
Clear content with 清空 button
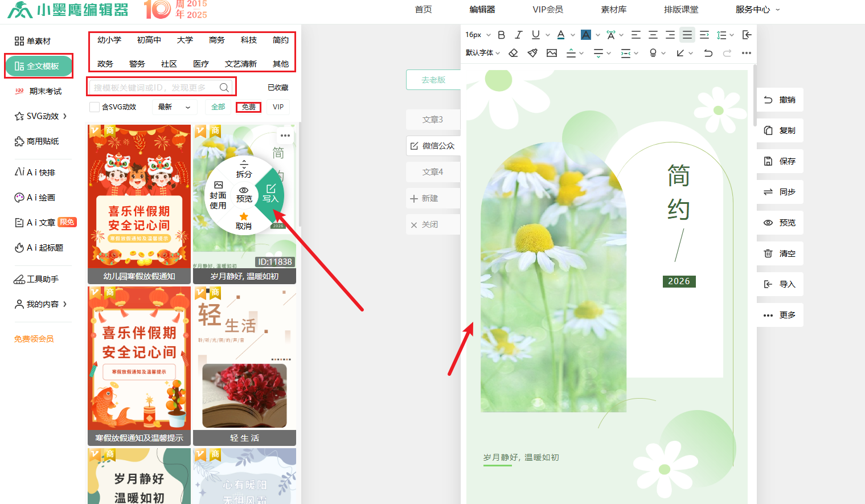pyautogui.click(x=780, y=253)
